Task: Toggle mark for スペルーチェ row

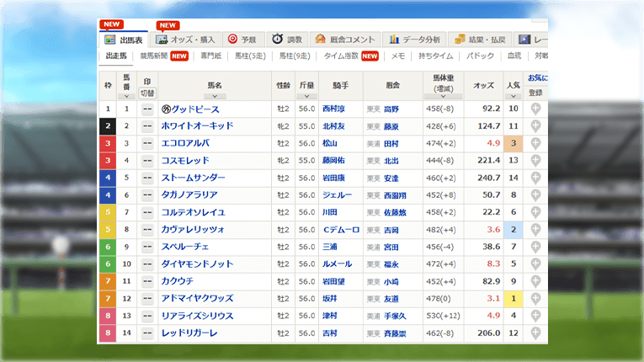Action: click(x=147, y=248)
